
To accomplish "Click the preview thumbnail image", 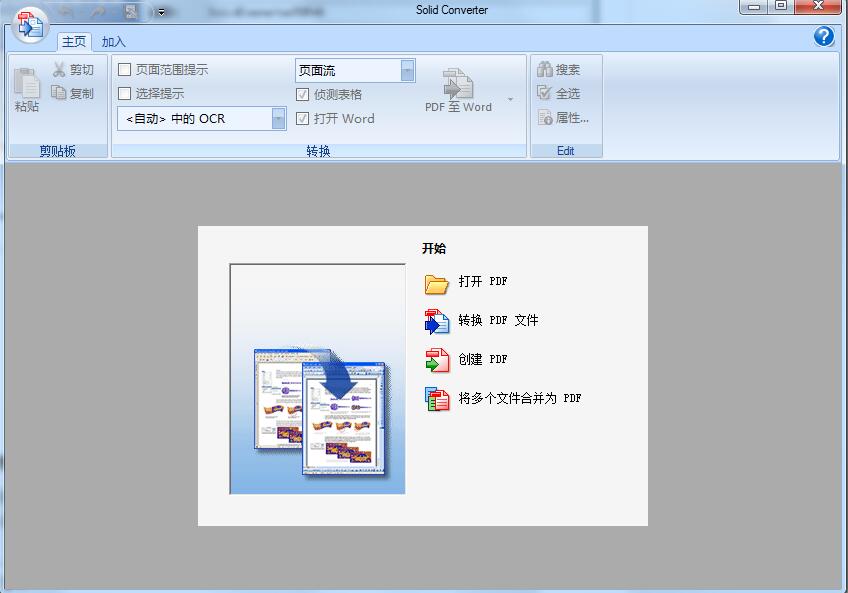I will 317,376.
